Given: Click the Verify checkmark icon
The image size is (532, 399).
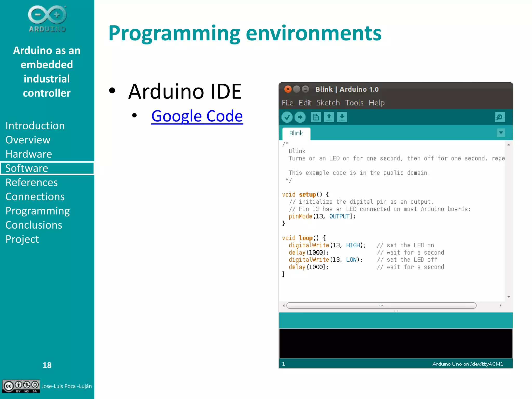Looking at the screenshot, I should (x=287, y=117).
